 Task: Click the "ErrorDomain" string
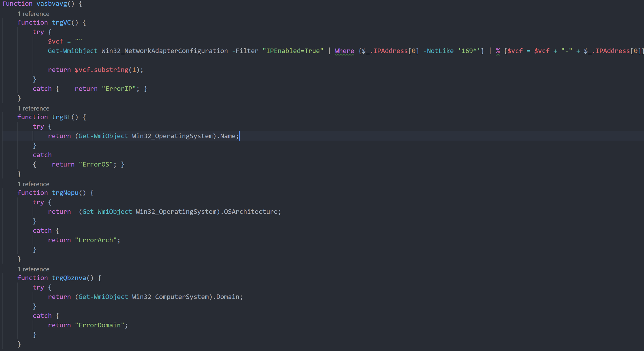(x=99, y=325)
